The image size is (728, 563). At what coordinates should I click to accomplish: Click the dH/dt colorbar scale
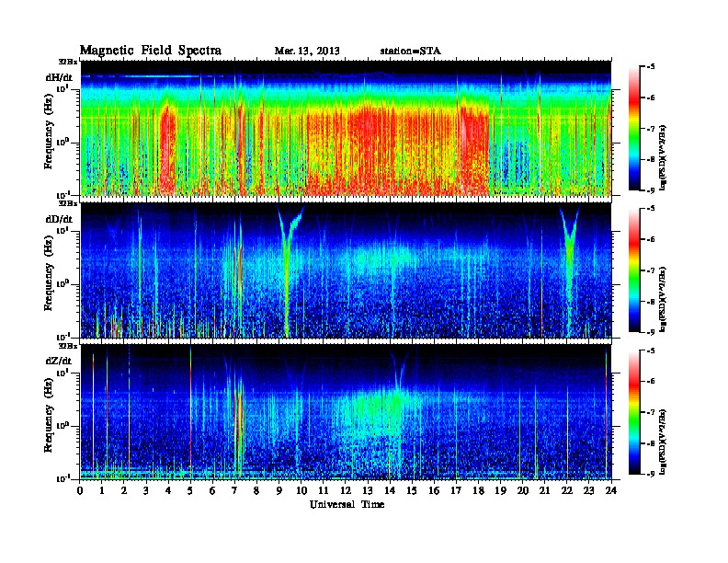[634, 128]
